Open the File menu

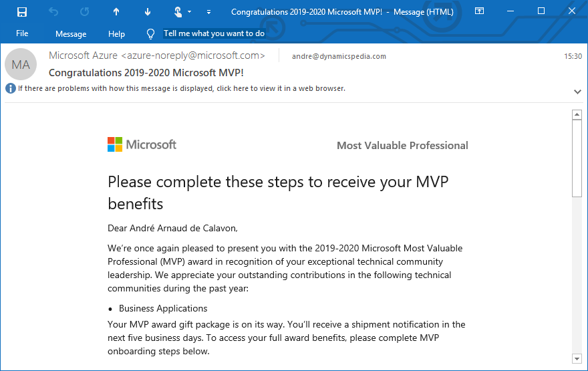22,33
